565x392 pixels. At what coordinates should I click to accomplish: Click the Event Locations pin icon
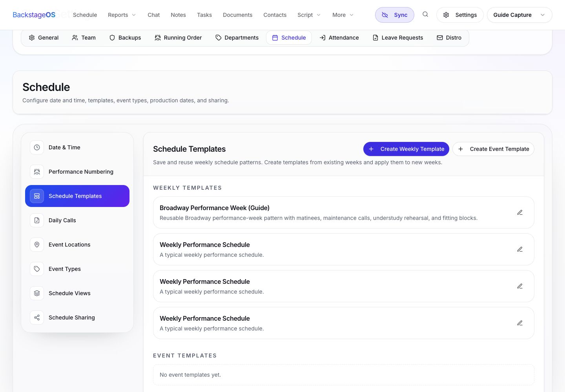click(x=37, y=245)
